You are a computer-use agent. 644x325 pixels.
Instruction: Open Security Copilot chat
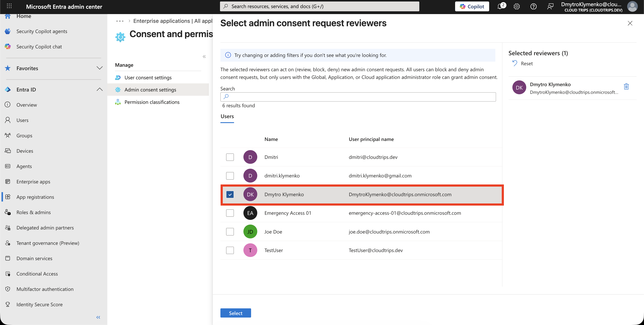39,46
